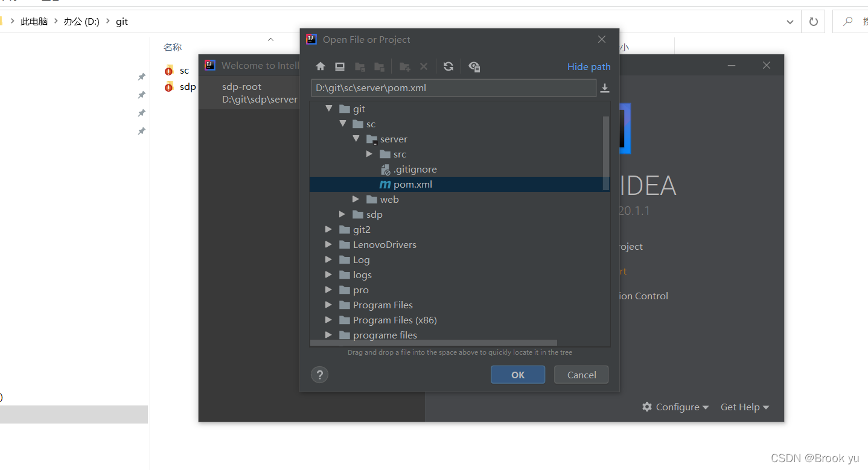Collapse the server folder node

click(x=356, y=139)
